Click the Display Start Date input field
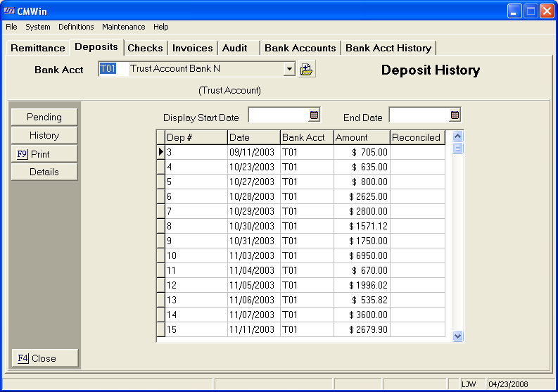 click(x=278, y=115)
